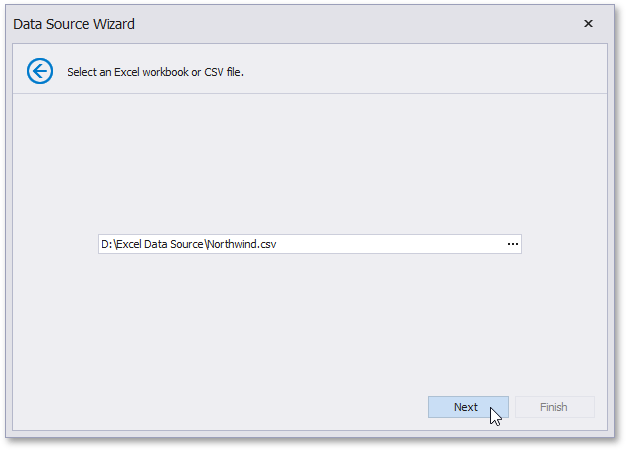Click the empty title bar area beside the title
This screenshot has width=626, height=450.
350,23
